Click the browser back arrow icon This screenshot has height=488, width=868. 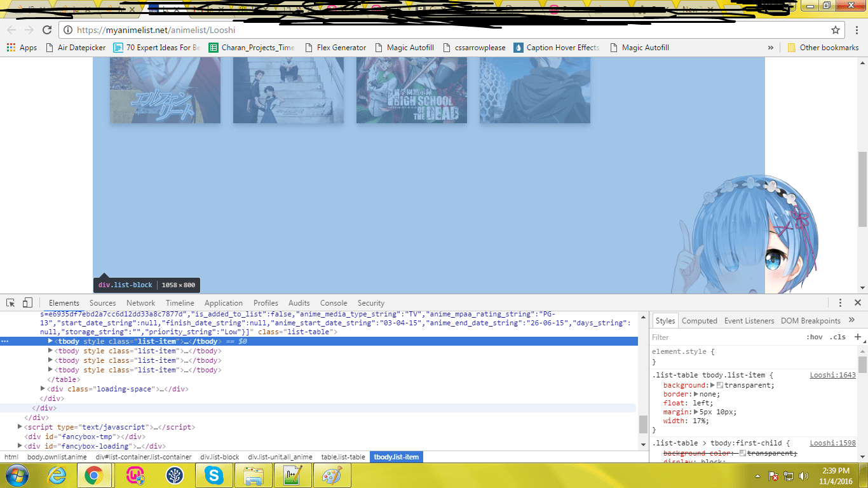pyautogui.click(x=11, y=30)
